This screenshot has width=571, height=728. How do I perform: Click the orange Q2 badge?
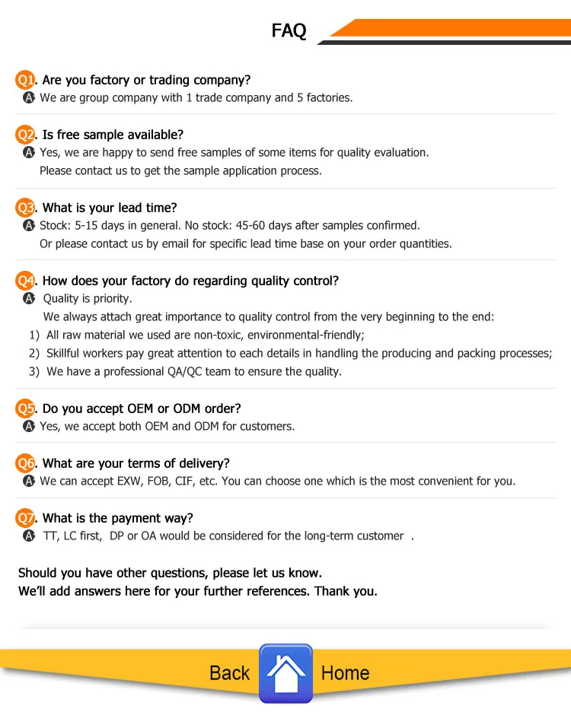click(x=26, y=135)
